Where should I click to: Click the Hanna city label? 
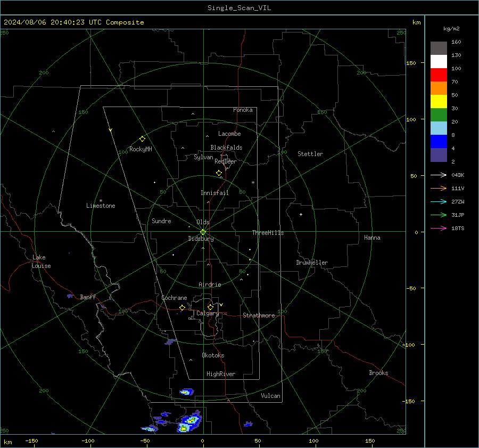point(372,238)
